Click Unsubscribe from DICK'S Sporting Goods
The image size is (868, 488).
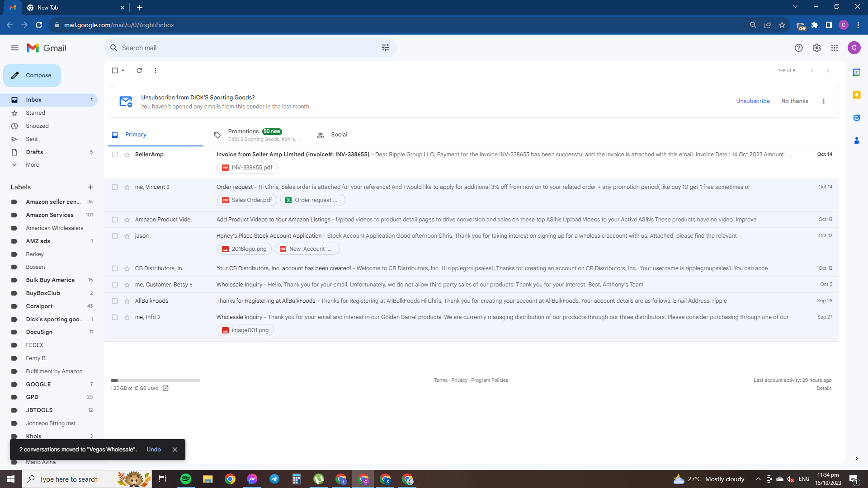pos(753,101)
